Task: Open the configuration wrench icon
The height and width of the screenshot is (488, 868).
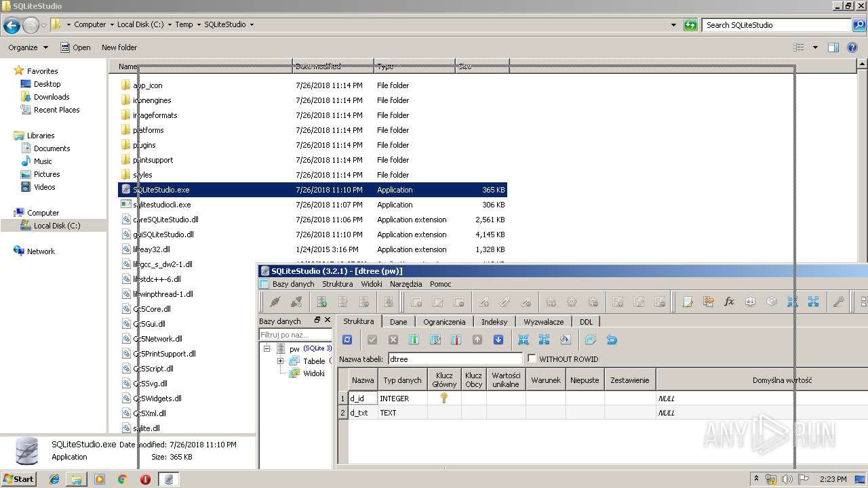Action: pos(839,302)
